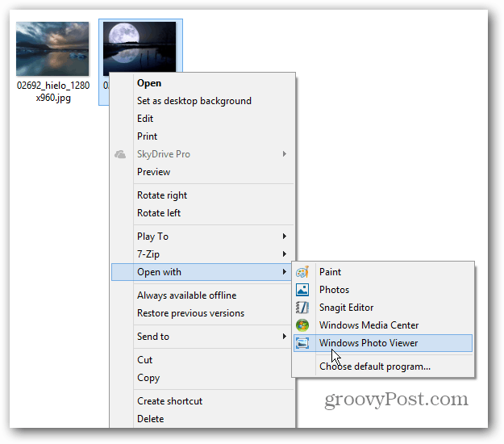Screen dimensions: 504x444
Task: Expand the SkyDrive Pro submenu arrow
Action: pyautogui.click(x=284, y=154)
